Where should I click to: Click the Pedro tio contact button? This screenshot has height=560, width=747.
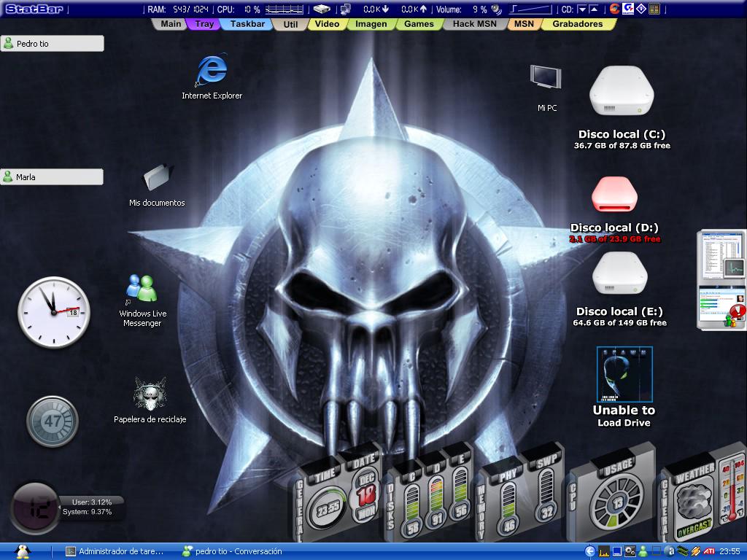[x=53, y=43]
